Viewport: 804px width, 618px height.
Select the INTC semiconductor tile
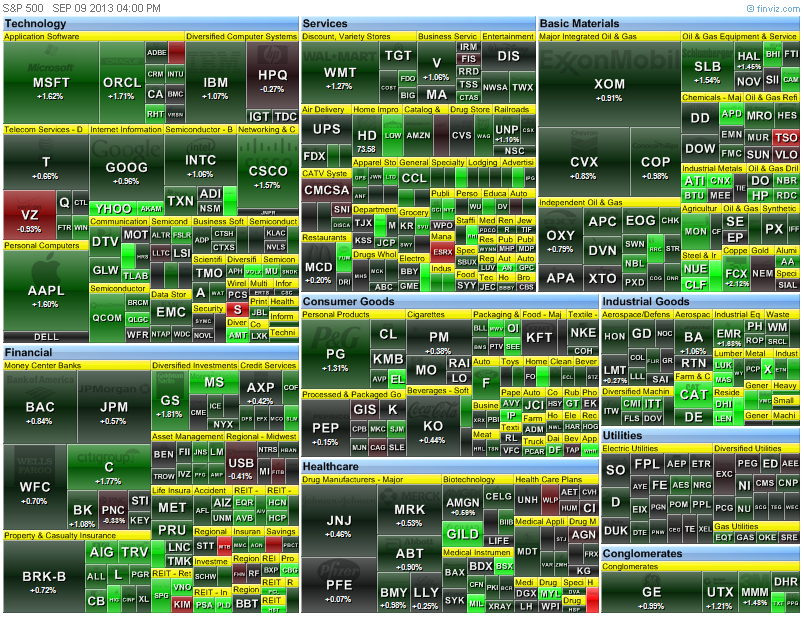pyautogui.click(x=200, y=161)
